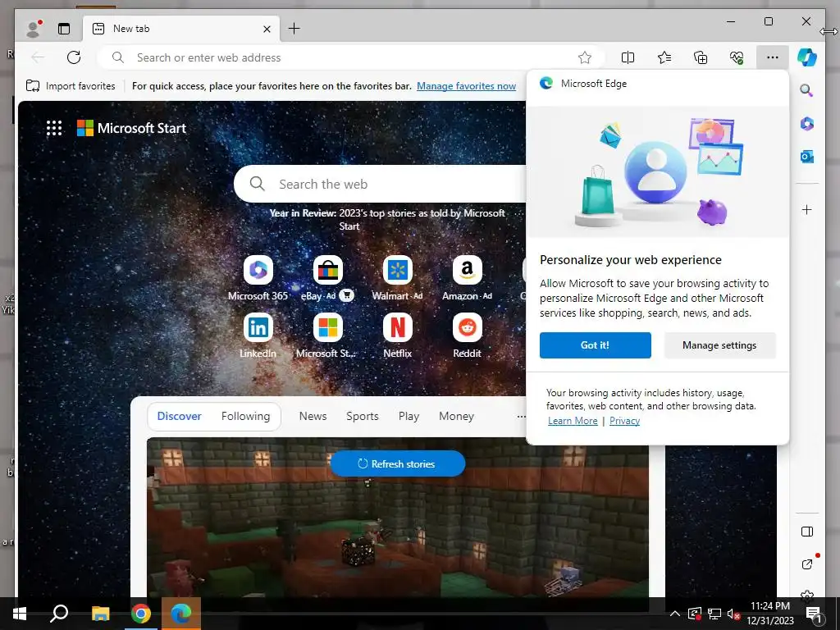Click the Refresh page icon

pos(74,57)
